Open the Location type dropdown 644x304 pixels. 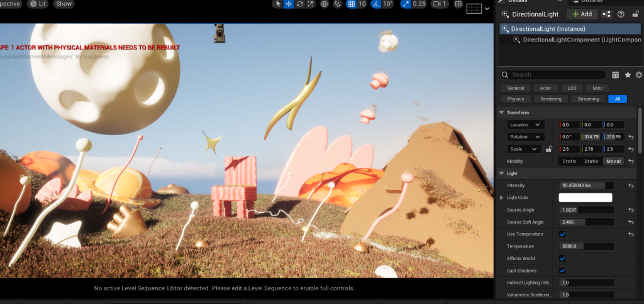pyautogui.click(x=526, y=125)
